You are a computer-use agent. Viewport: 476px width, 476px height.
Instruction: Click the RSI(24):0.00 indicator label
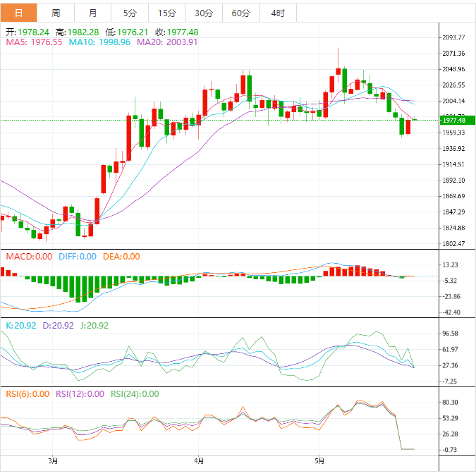point(134,394)
